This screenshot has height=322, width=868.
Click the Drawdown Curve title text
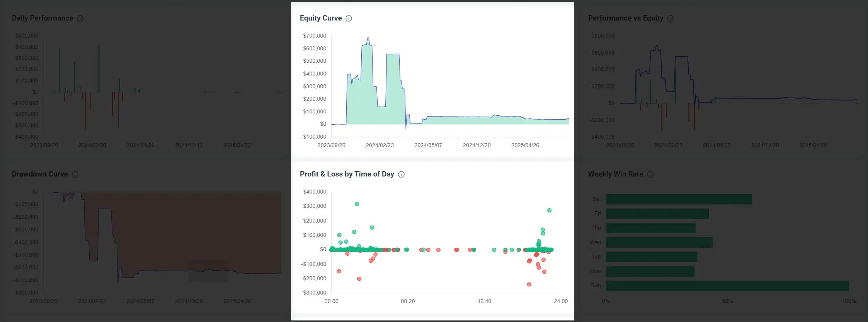(x=39, y=174)
